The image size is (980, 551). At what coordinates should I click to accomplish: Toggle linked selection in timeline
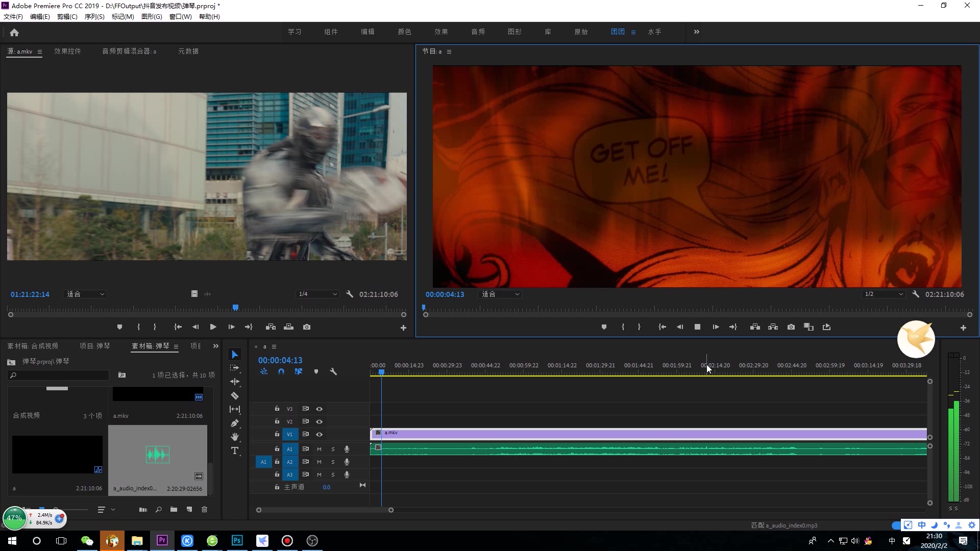299,372
